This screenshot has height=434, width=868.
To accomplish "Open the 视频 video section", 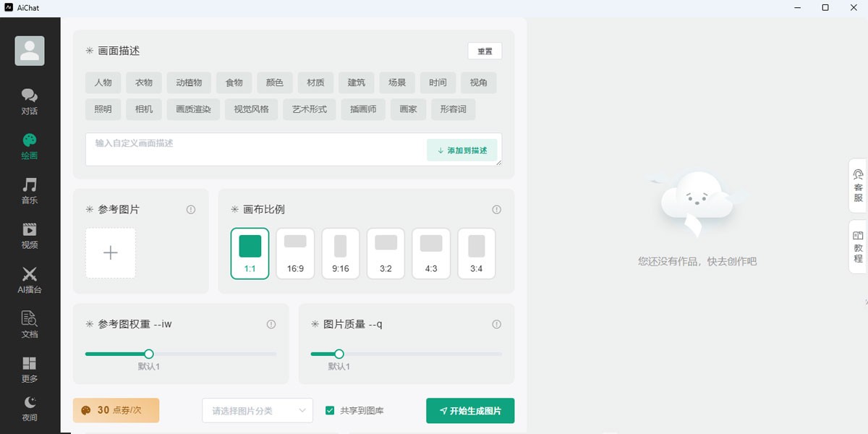I will 29,235.
